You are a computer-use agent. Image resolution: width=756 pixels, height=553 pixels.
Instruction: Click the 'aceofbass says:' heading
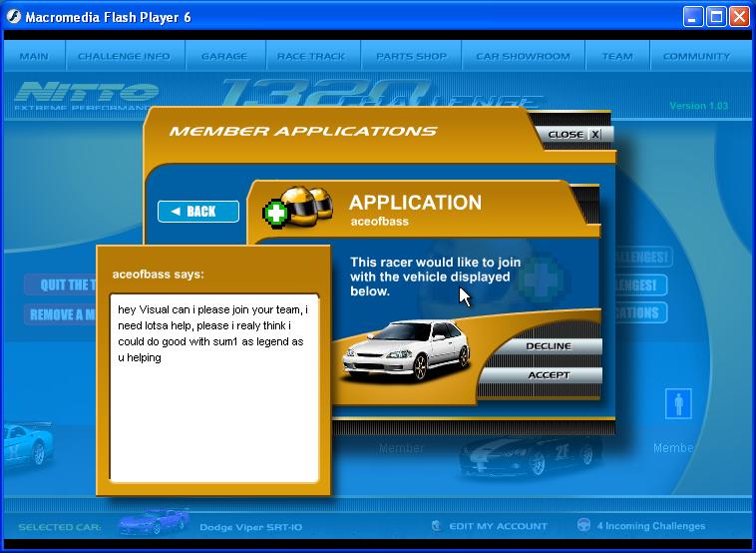(159, 275)
